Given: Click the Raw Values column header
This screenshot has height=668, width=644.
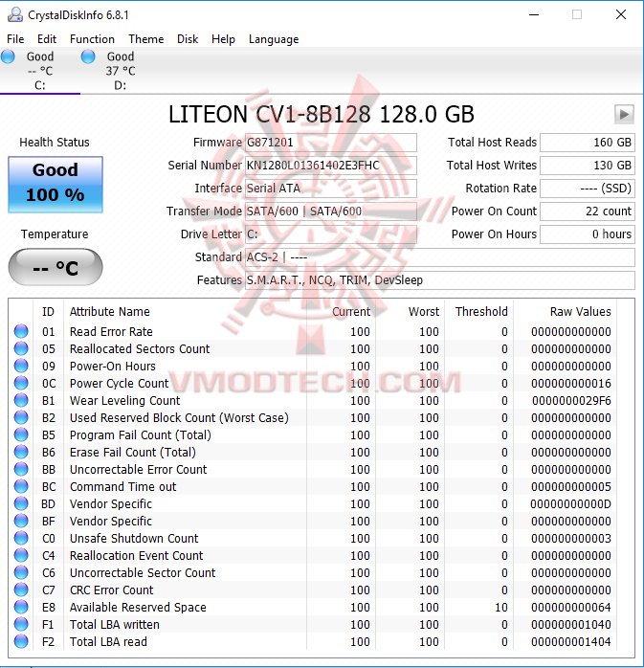Looking at the screenshot, I should pos(565,312).
